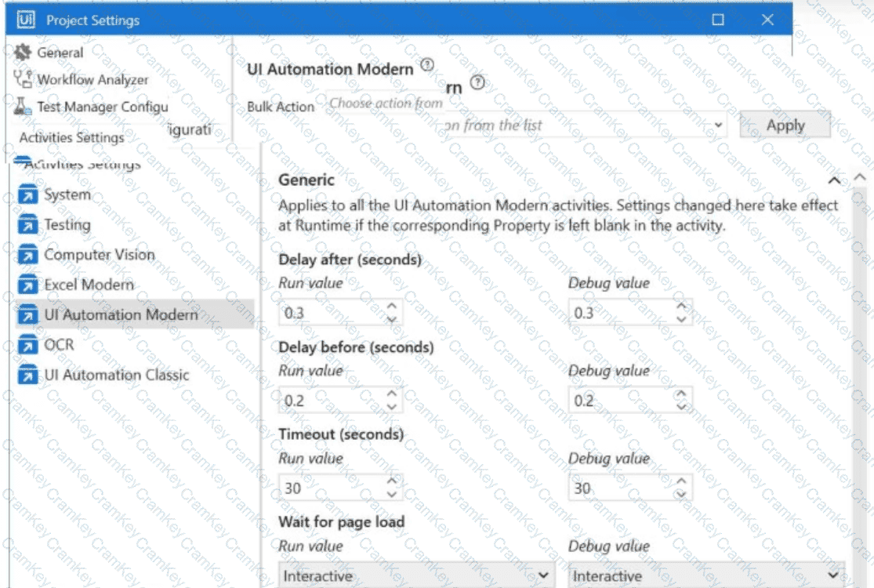Decrease Delay after Debug value

[x=681, y=319]
